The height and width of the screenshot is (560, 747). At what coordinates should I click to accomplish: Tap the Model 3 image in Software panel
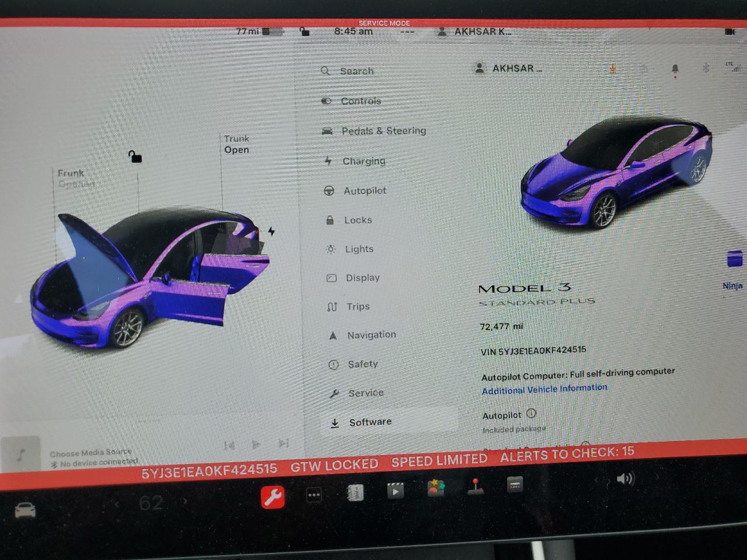click(x=616, y=172)
